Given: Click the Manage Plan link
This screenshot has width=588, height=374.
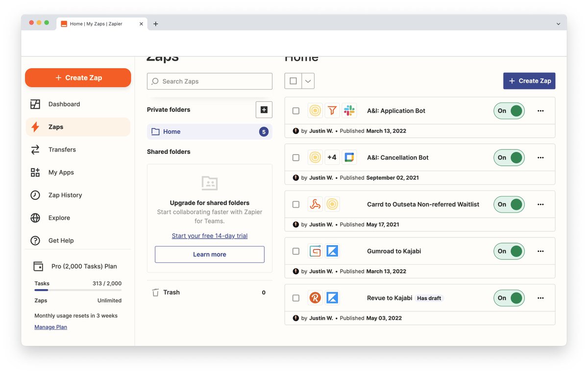Looking at the screenshot, I should point(50,327).
